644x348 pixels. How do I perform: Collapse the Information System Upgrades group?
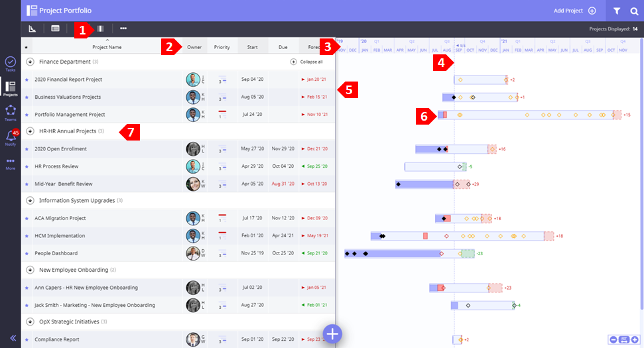point(30,200)
